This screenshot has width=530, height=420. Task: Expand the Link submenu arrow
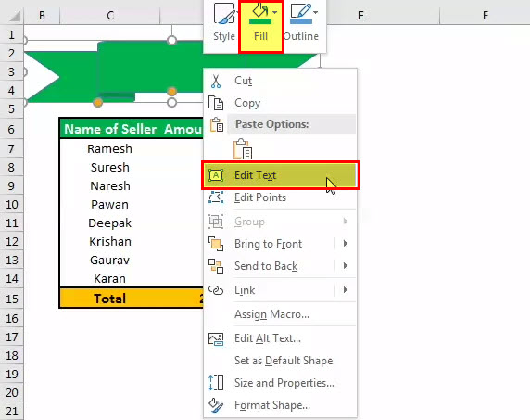tap(346, 290)
